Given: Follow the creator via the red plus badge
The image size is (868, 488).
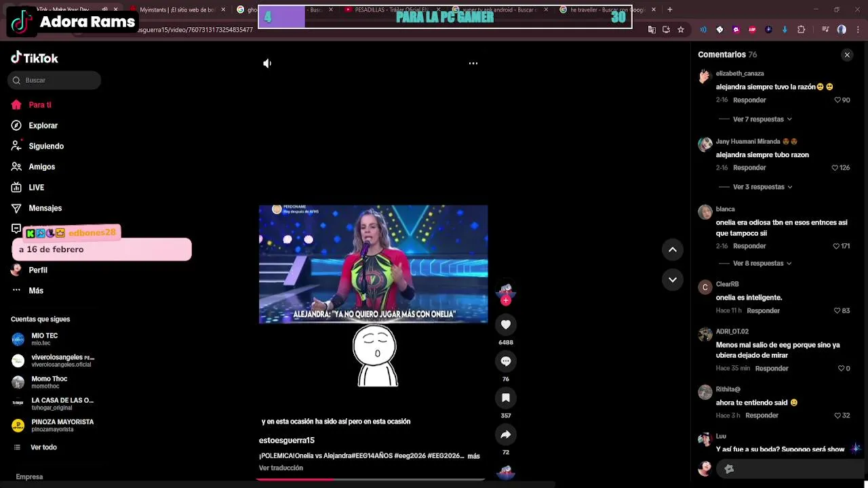Looking at the screenshot, I should click(x=506, y=300).
